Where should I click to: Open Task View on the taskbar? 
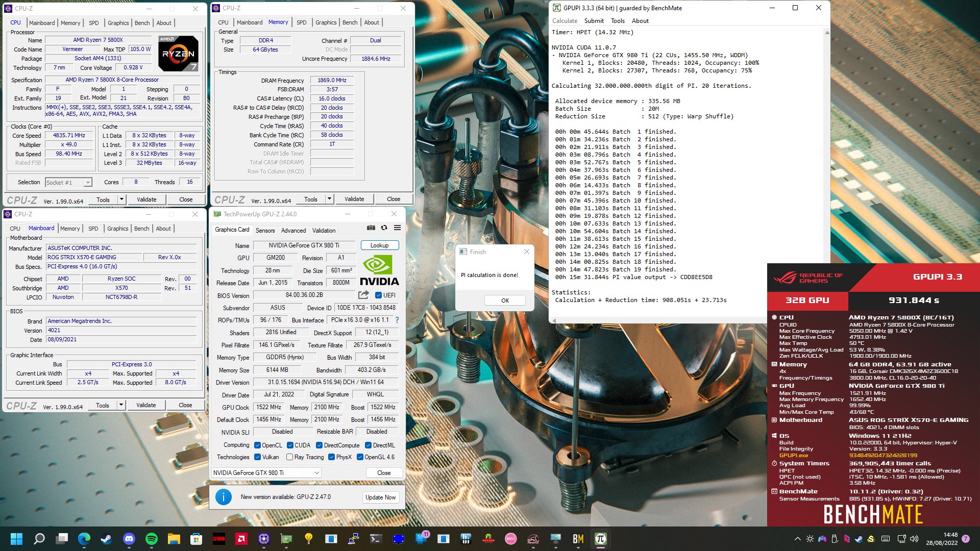[x=62, y=539]
